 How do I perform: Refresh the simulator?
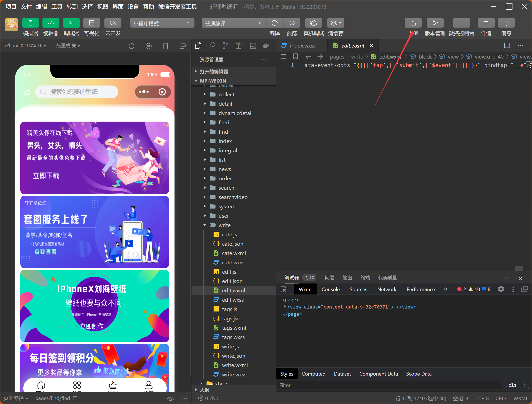click(x=132, y=46)
